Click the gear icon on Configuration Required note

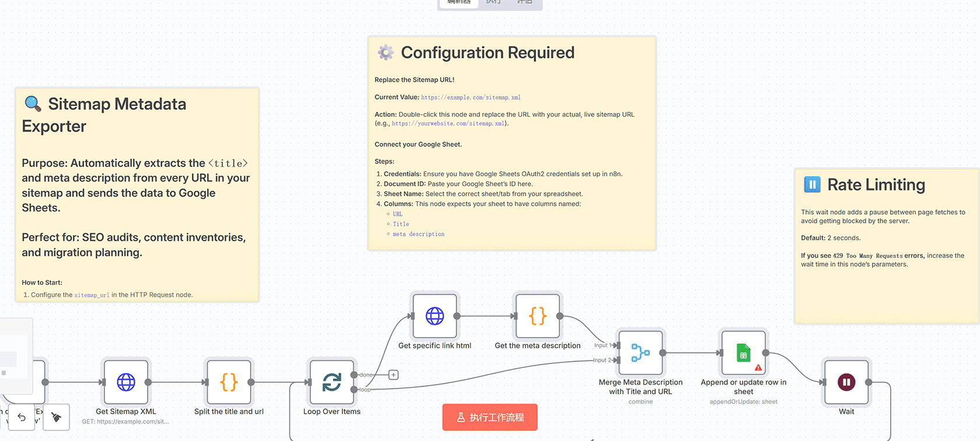384,52
